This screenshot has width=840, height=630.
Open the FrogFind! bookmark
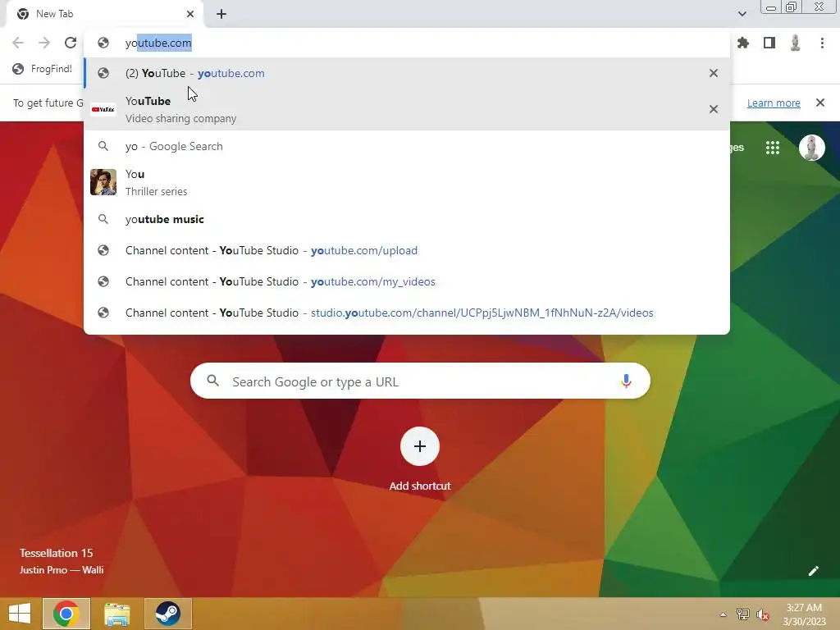coord(43,69)
